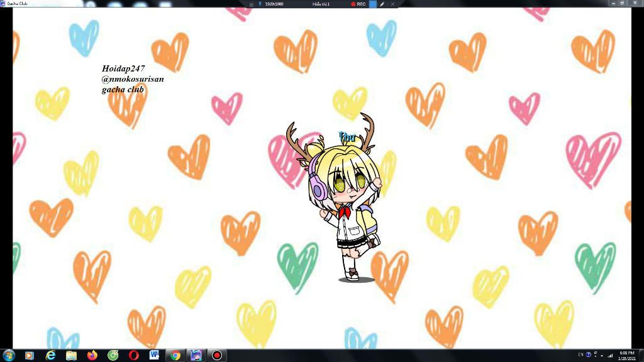644x362 pixels.
Task: Launch Windows Media Player from taskbar
Action: [29, 356]
